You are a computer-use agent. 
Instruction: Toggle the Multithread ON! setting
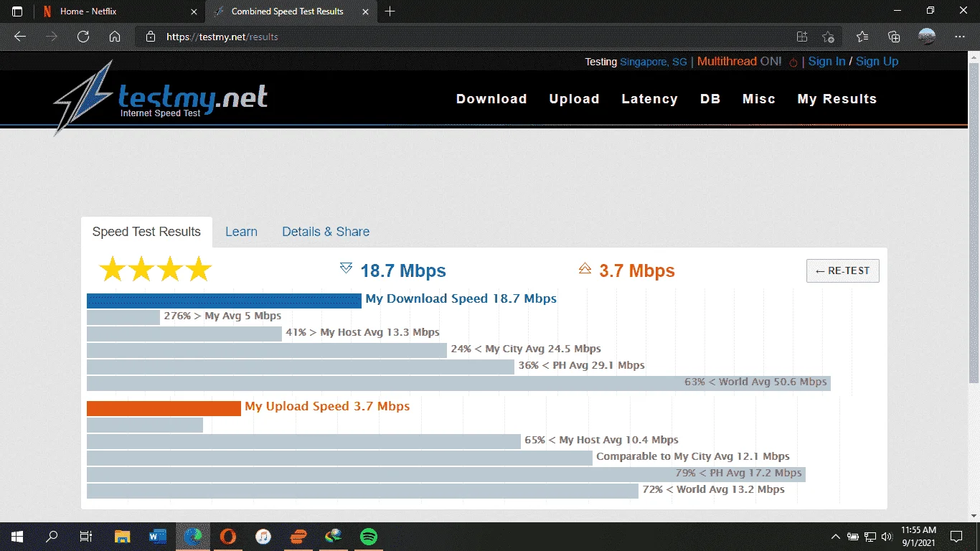[740, 62]
